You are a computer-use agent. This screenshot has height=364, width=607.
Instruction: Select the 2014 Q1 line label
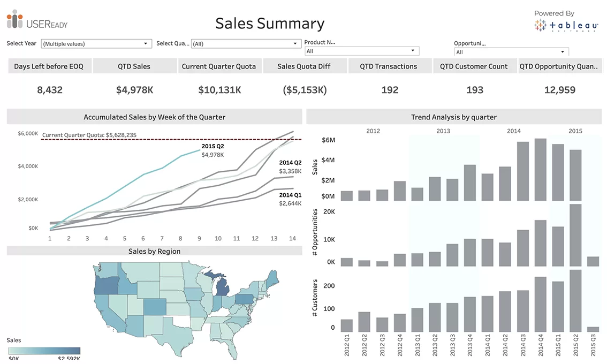(x=290, y=195)
